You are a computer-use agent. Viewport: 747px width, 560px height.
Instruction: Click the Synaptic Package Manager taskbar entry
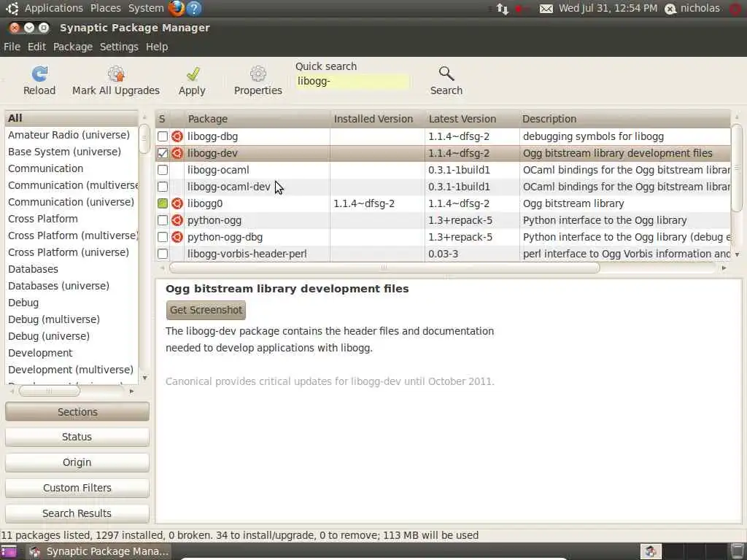[x=98, y=551]
